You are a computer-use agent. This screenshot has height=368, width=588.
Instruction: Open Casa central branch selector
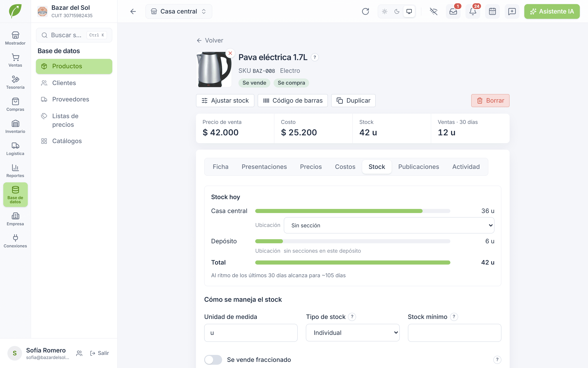[179, 11]
